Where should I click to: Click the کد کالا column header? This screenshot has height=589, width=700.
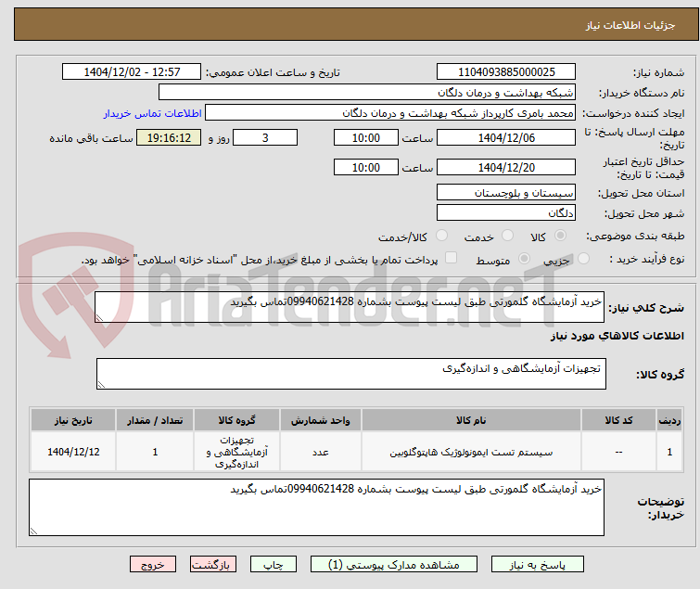(618, 420)
